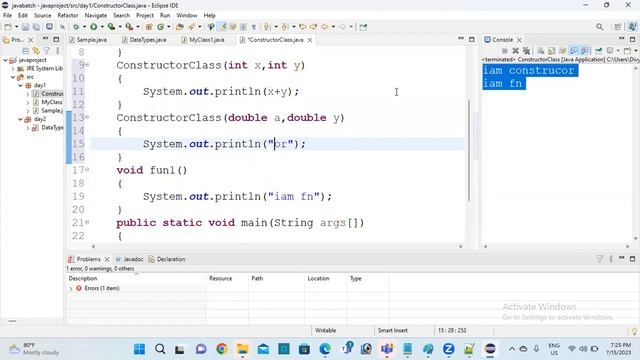This screenshot has width=640, height=360.
Task: Switch to the Sample.java editor tab
Action: (88, 40)
